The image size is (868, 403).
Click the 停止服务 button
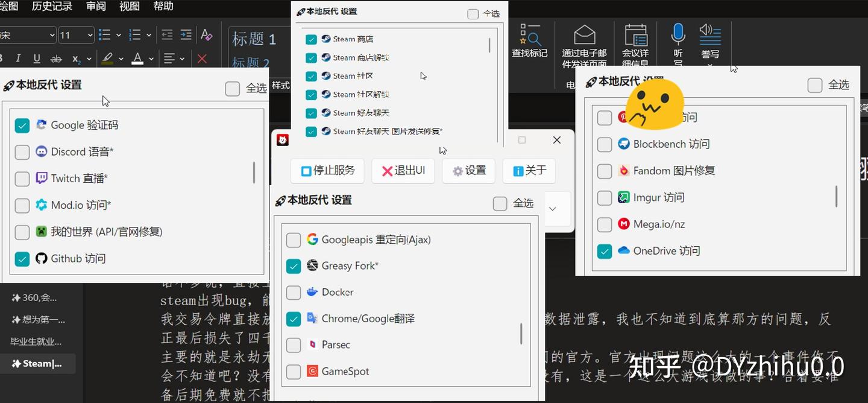click(327, 171)
